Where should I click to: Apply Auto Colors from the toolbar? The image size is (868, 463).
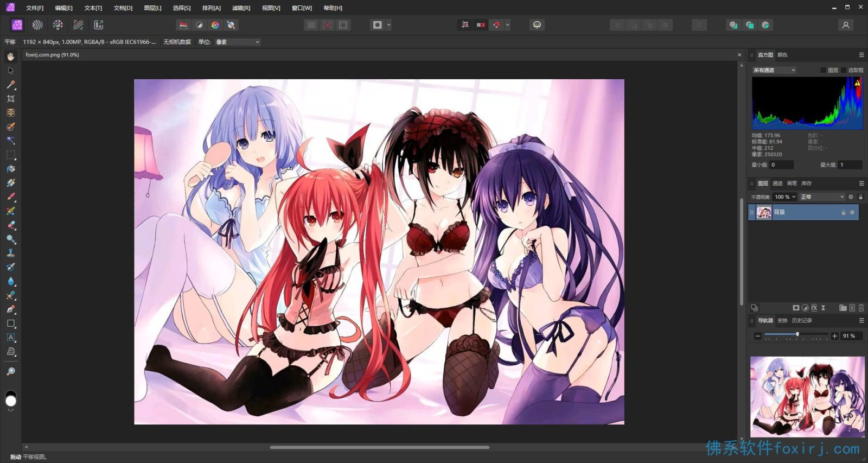coord(215,25)
